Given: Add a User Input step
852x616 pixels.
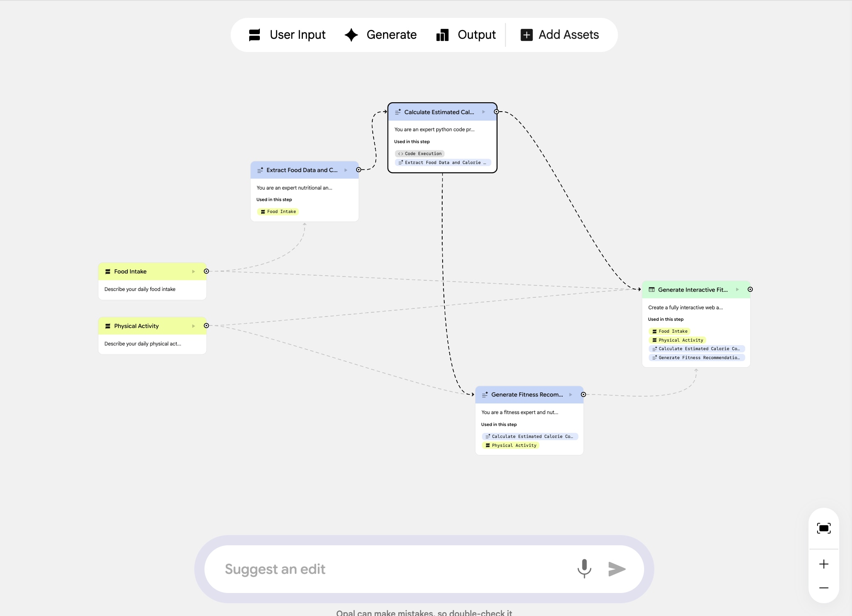Looking at the screenshot, I should [287, 35].
